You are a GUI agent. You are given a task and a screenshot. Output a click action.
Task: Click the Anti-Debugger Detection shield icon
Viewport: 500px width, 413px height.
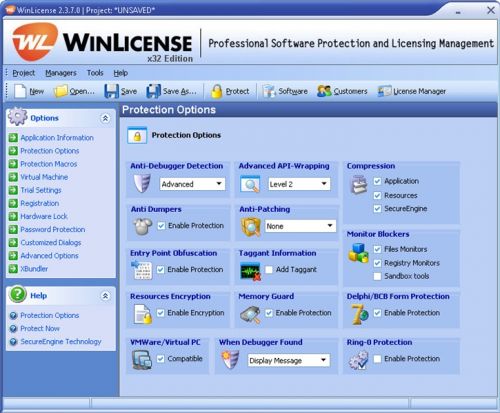pos(142,184)
